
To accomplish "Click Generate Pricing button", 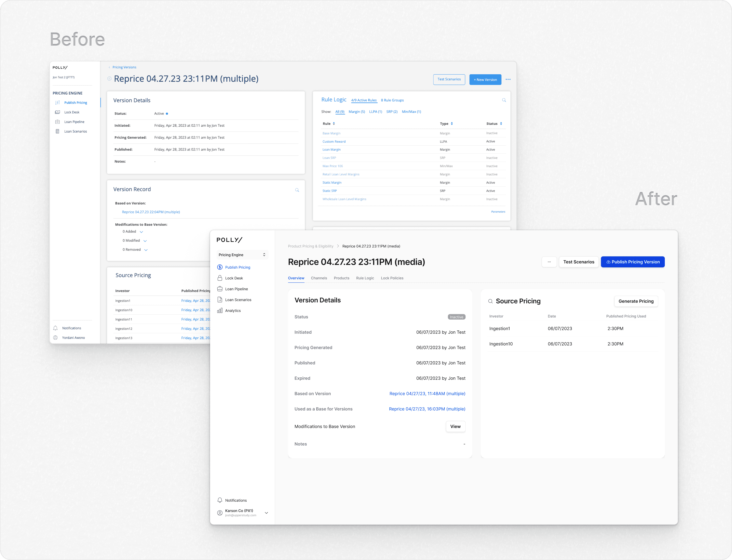I will (636, 301).
